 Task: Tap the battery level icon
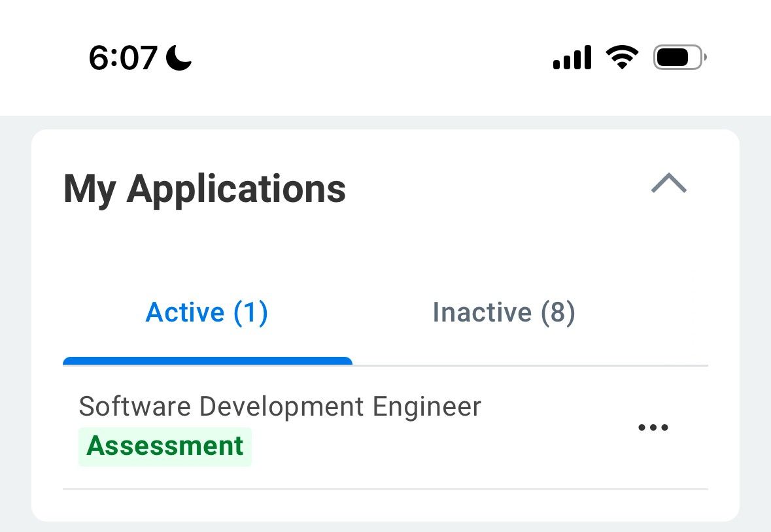pos(679,58)
